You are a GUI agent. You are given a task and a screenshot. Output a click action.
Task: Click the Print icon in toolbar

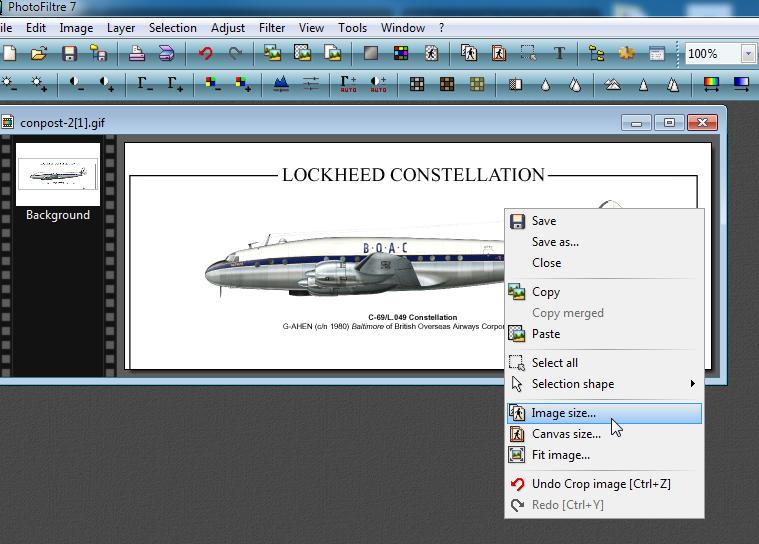[137, 53]
